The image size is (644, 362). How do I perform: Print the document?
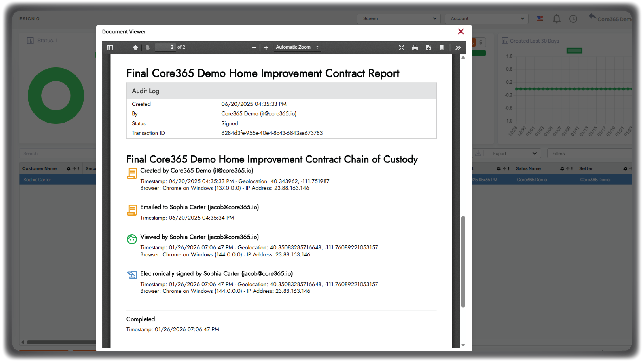click(415, 48)
